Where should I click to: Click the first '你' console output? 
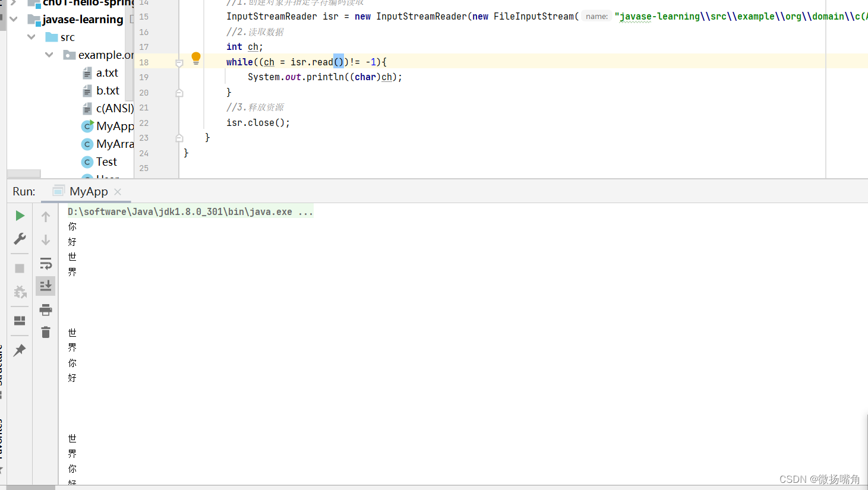(72, 226)
